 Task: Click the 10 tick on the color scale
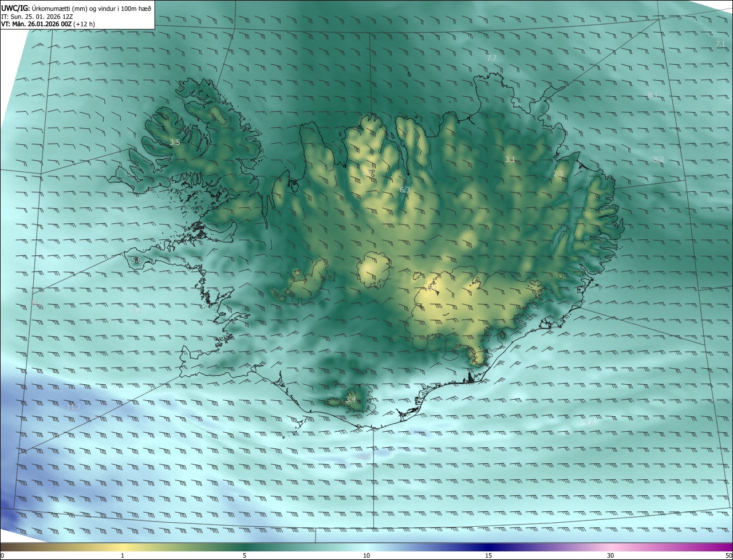pyautogui.click(x=366, y=556)
